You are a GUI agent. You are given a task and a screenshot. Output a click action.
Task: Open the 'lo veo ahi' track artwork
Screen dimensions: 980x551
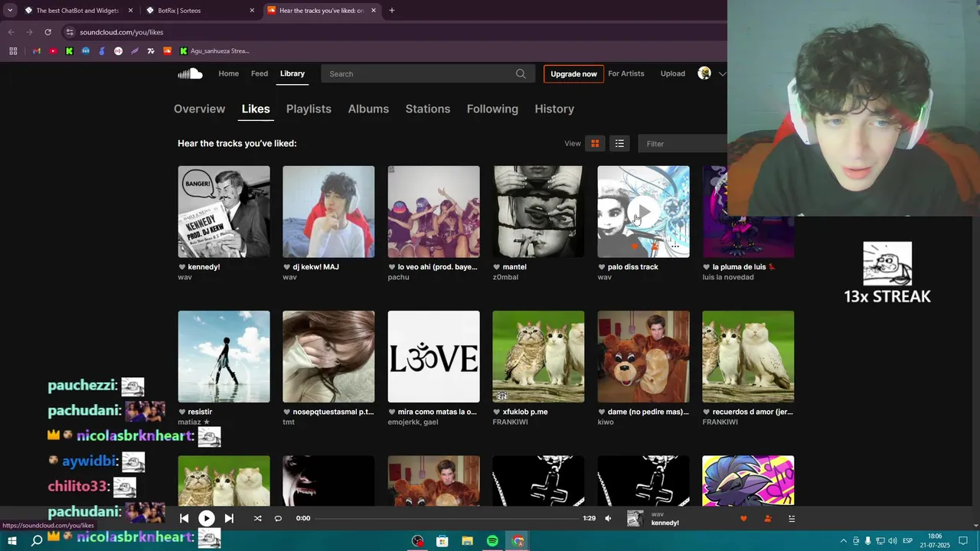pyautogui.click(x=433, y=212)
